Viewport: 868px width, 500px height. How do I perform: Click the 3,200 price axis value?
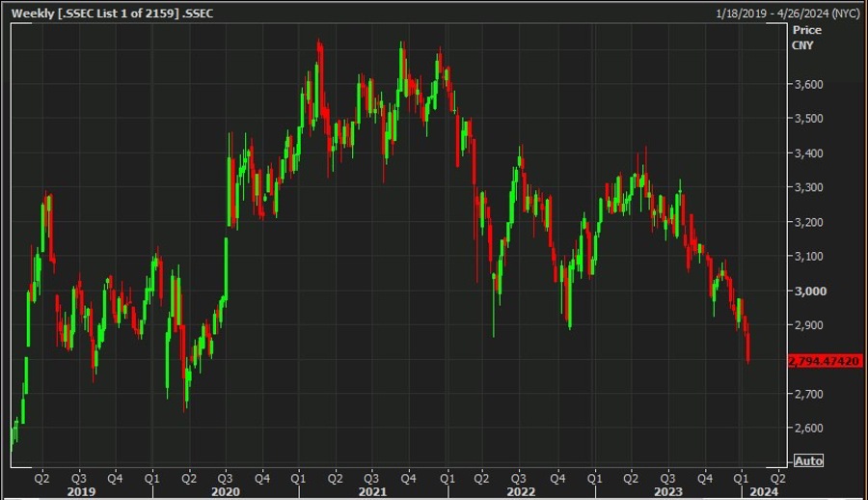(x=809, y=222)
